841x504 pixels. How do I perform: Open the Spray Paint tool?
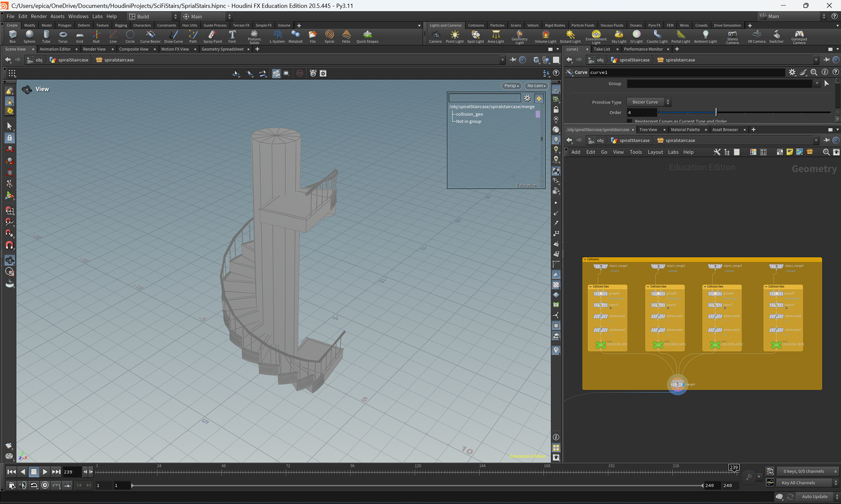(212, 36)
